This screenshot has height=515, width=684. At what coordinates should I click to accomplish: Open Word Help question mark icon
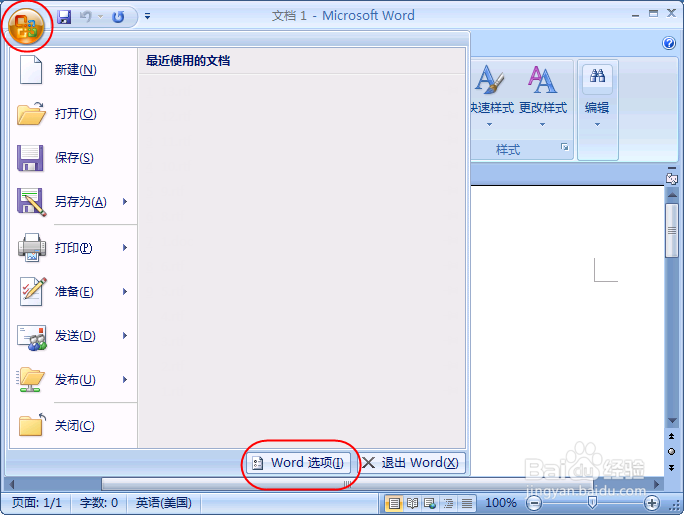point(669,43)
